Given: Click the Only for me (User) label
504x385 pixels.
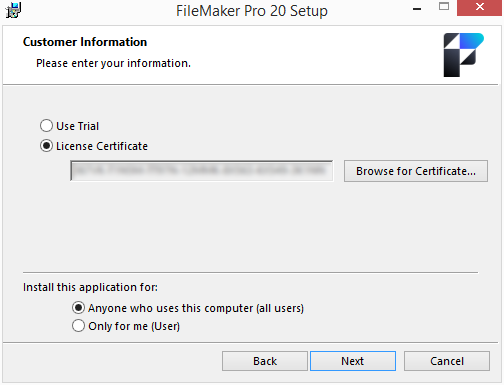Looking at the screenshot, I should 134,326.
